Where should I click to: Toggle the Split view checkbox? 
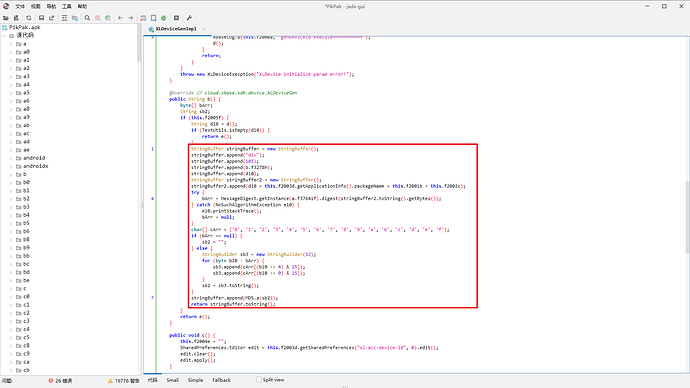click(x=259, y=380)
